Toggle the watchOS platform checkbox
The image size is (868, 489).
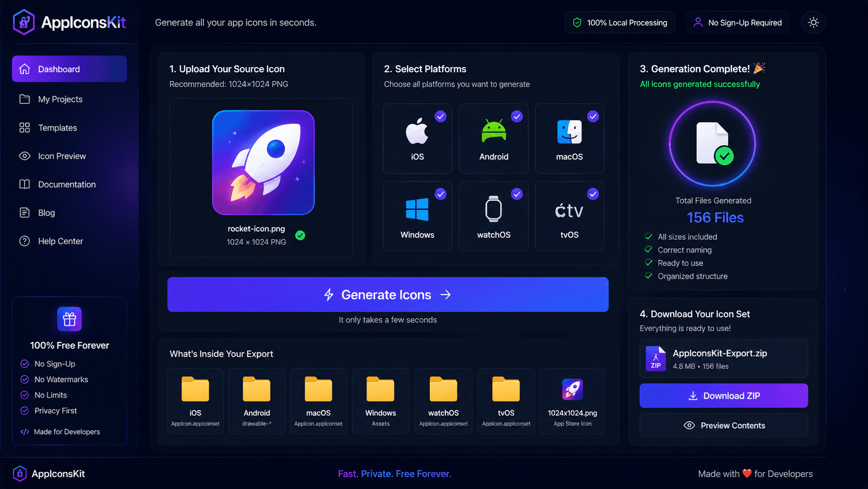517,194
